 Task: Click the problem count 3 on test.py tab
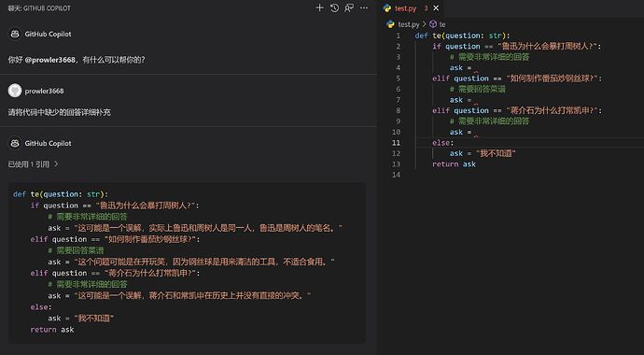[426, 8]
